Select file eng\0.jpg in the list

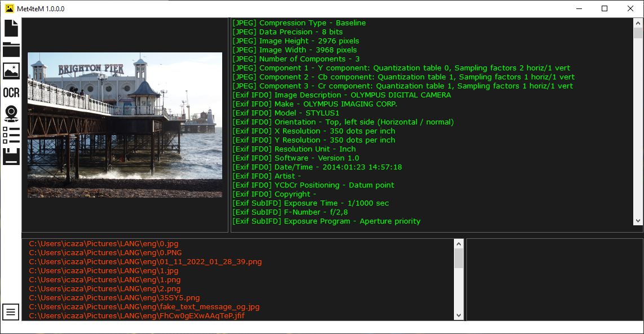tap(104, 244)
